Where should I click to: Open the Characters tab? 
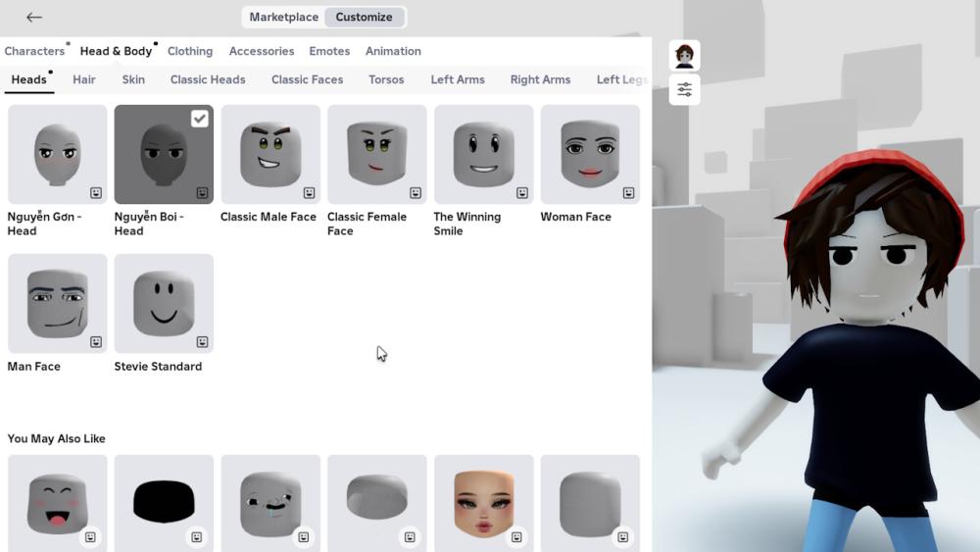(x=34, y=51)
